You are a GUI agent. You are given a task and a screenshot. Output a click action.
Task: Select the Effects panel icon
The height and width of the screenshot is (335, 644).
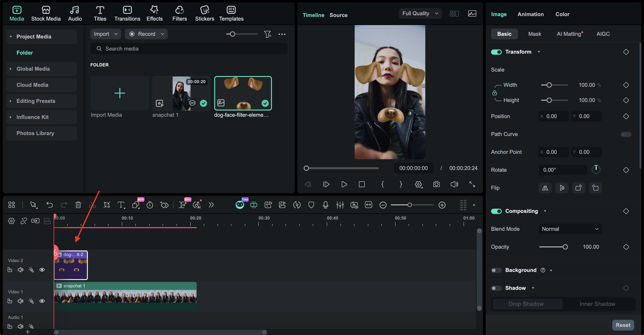pyautogui.click(x=154, y=13)
